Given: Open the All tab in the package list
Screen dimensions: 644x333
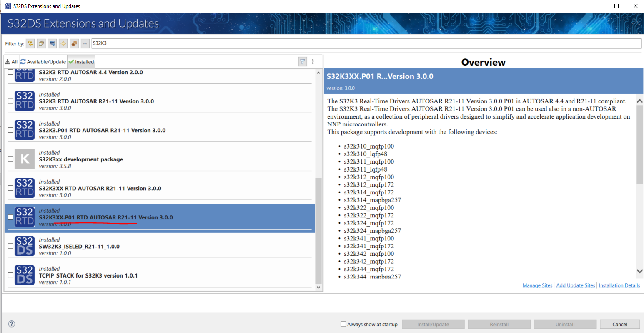Looking at the screenshot, I should (11, 61).
